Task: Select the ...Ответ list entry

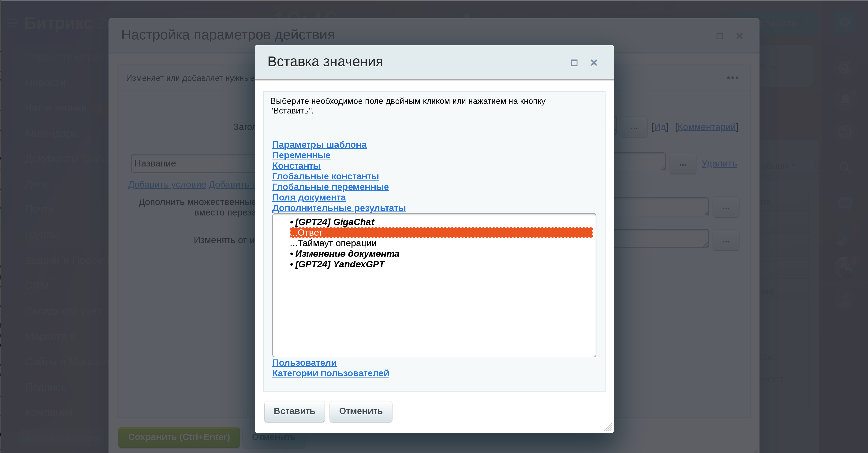Action: (x=441, y=233)
